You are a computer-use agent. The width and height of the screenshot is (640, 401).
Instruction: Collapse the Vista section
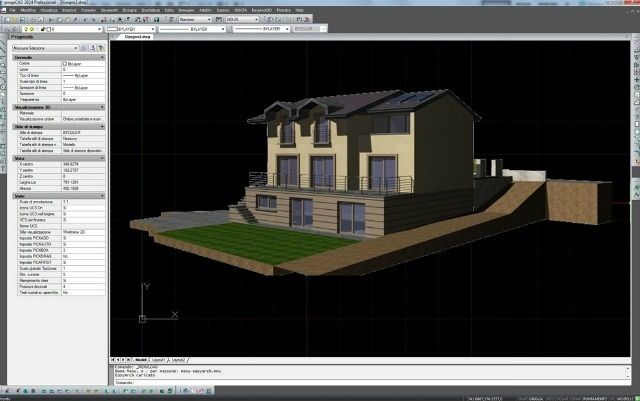click(x=102, y=158)
